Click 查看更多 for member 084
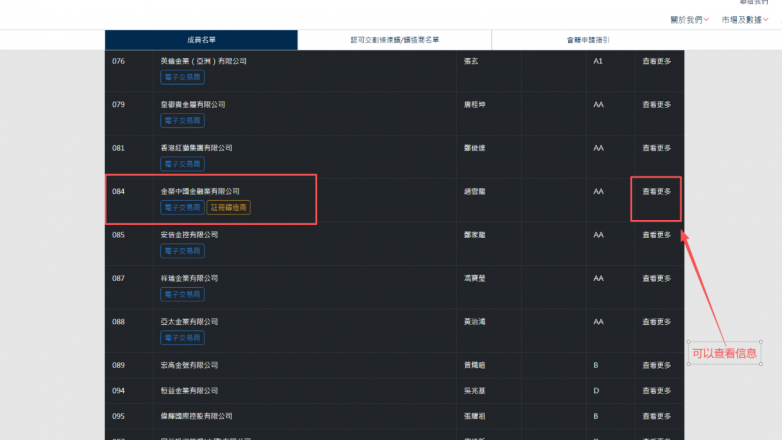Image resolution: width=782 pixels, height=440 pixels. click(x=656, y=192)
